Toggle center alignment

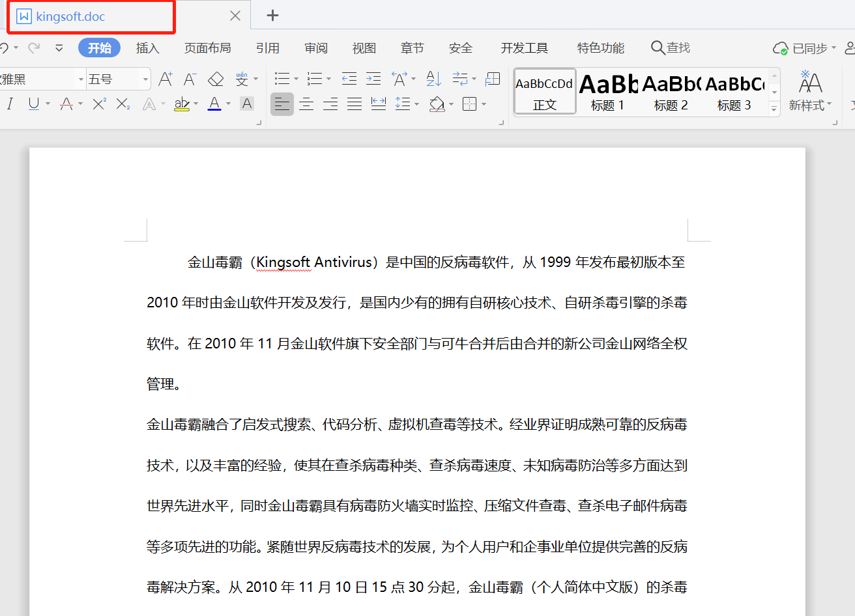coord(306,104)
